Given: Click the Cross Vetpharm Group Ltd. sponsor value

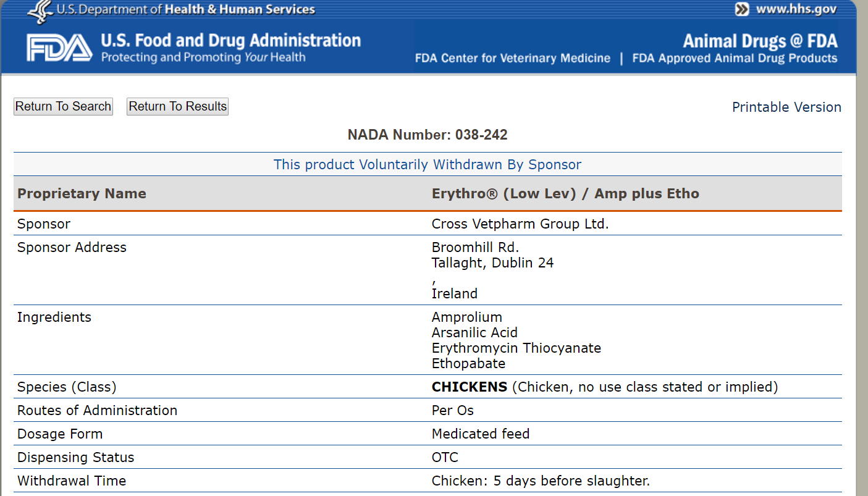Looking at the screenshot, I should (520, 224).
